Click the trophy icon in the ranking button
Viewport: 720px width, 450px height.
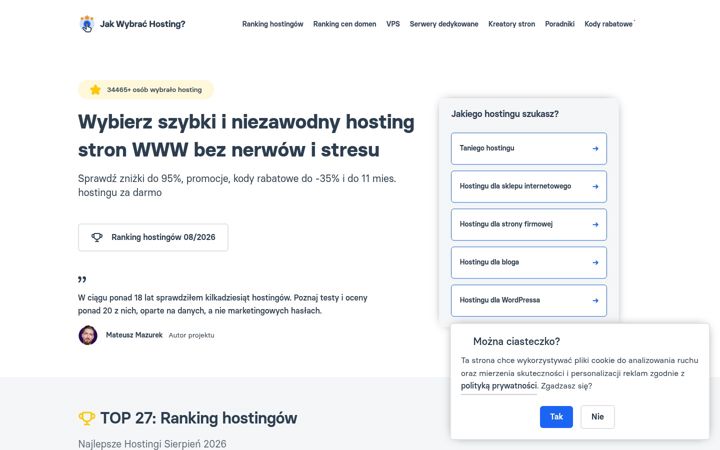pos(97,237)
